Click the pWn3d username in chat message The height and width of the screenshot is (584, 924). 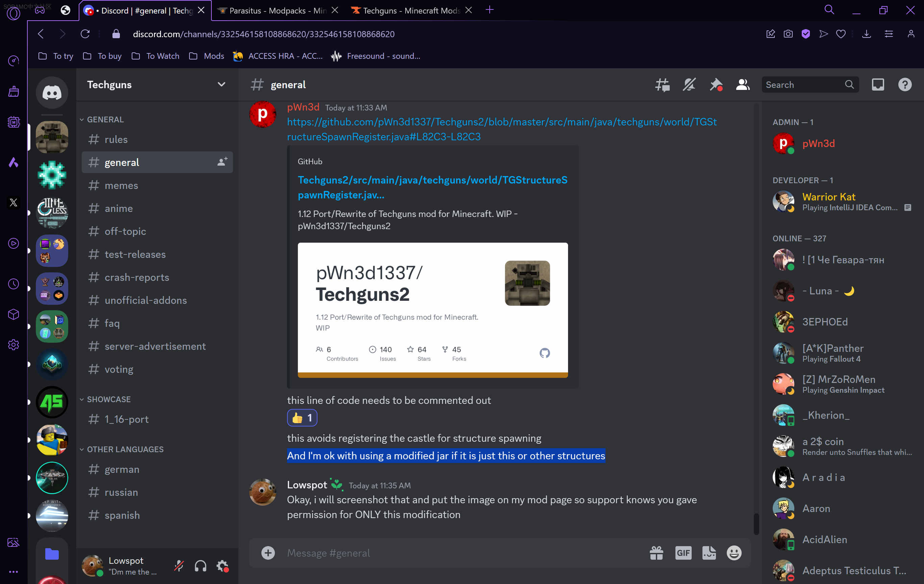[303, 107]
